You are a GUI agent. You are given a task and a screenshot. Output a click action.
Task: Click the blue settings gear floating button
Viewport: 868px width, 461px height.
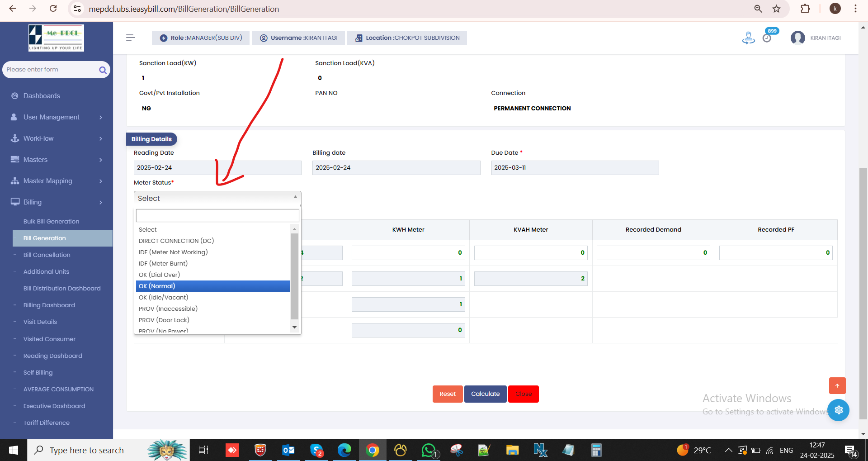click(x=839, y=410)
